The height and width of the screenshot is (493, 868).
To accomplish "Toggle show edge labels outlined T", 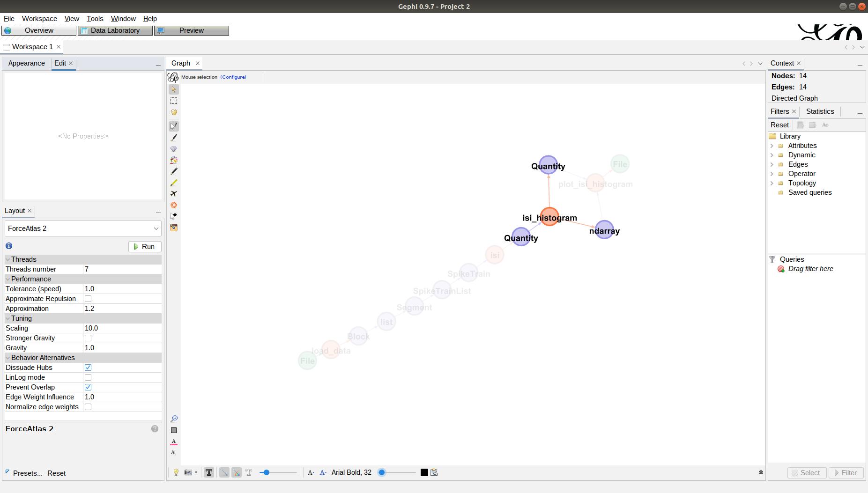I will (x=249, y=472).
